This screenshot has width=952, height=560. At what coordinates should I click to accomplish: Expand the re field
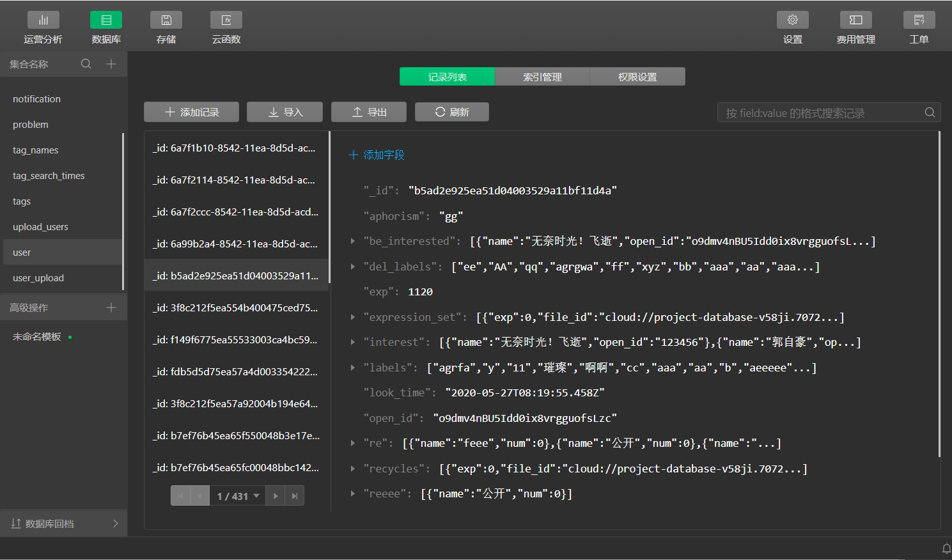(352, 443)
